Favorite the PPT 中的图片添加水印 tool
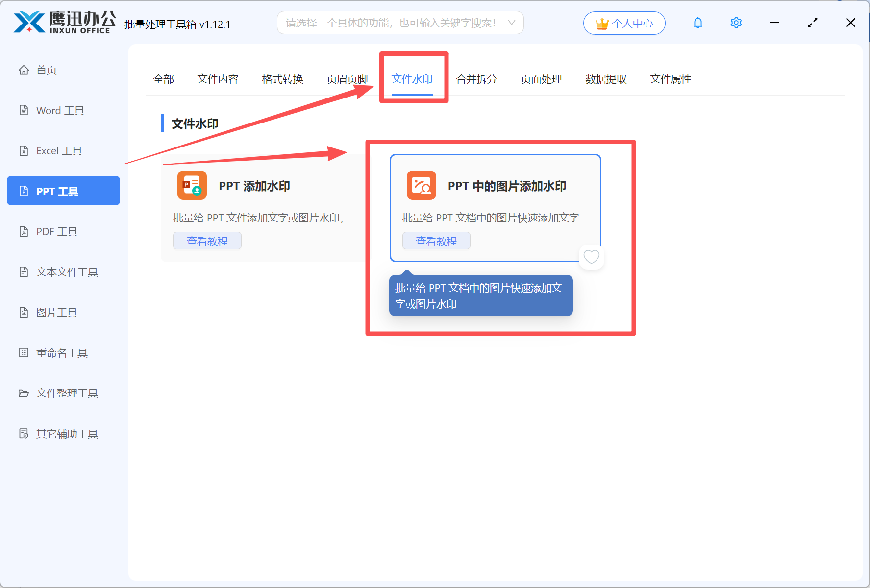Viewport: 870px width, 588px height. click(591, 257)
